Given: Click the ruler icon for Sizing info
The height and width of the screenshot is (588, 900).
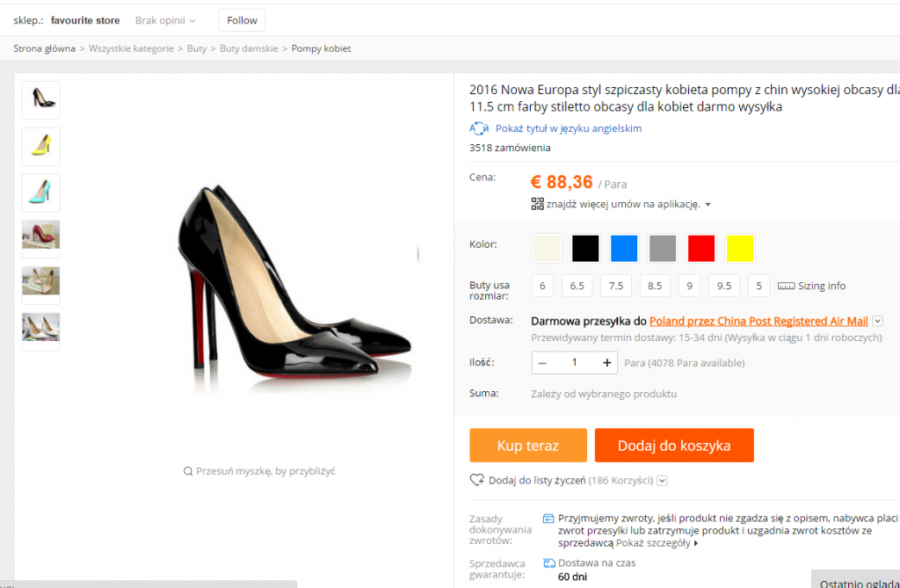Looking at the screenshot, I should [x=786, y=287].
